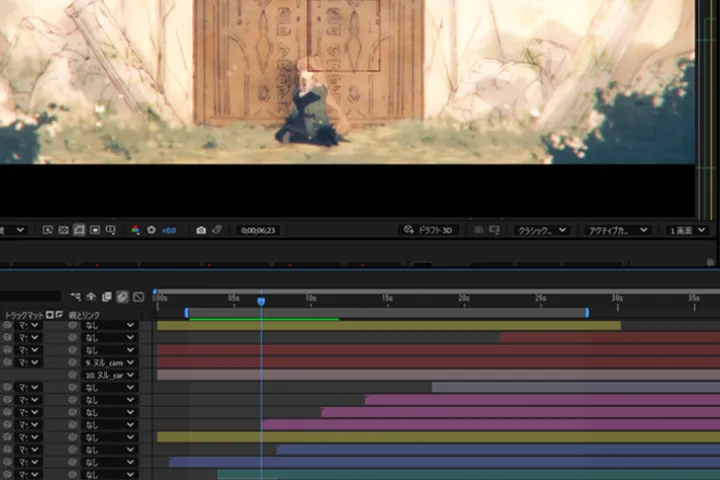Click the track matte pick whip on the topmost row
The image size is (720, 480).
click(7, 325)
